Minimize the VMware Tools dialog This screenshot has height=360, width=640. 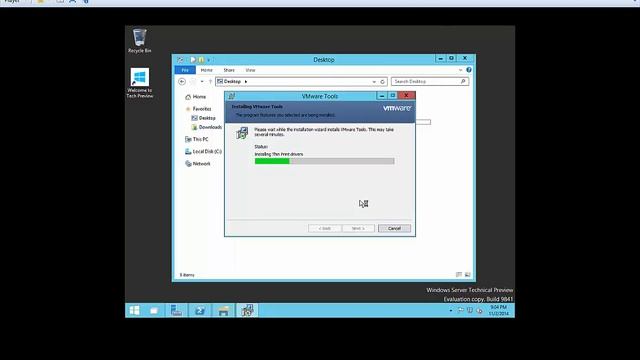[382, 96]
